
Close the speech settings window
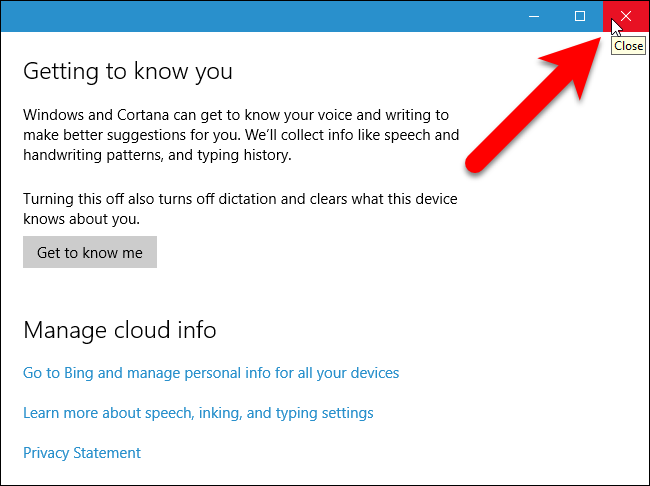[x=626, y=16]
